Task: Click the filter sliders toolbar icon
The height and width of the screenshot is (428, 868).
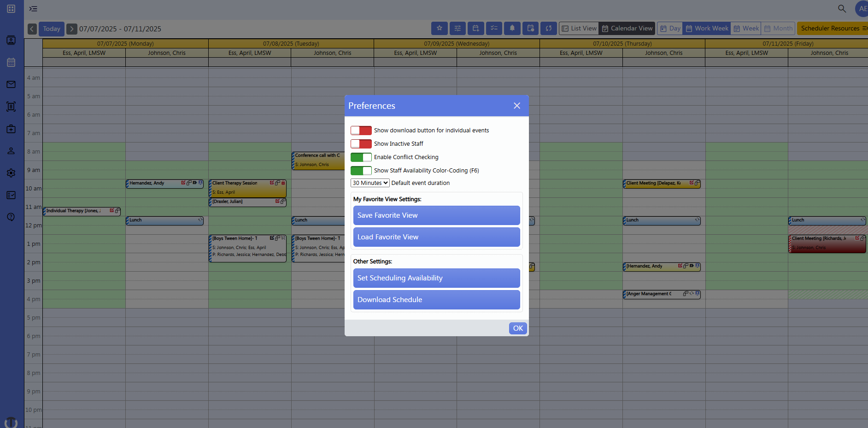Action: pyautogui.click(x=457, y=28)
